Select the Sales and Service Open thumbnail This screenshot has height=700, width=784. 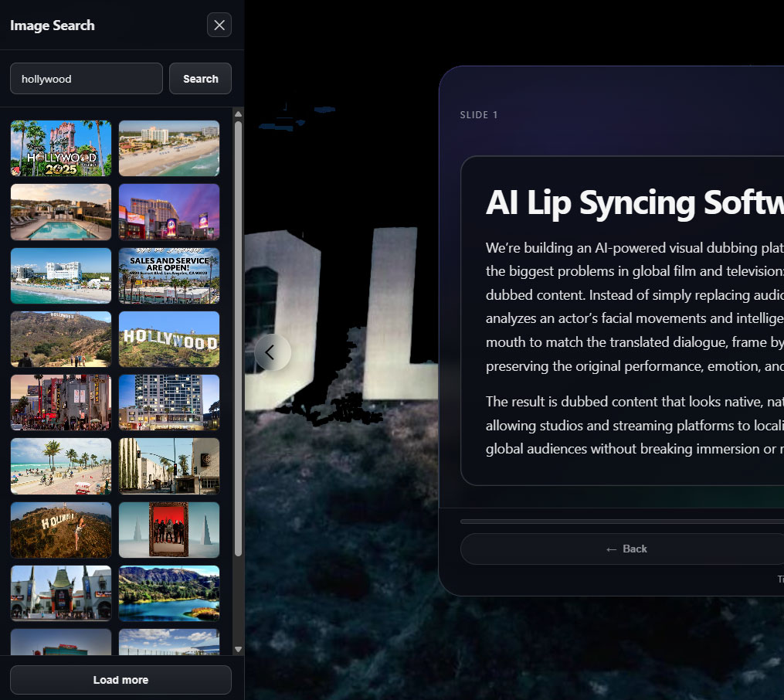pos(169,276)
